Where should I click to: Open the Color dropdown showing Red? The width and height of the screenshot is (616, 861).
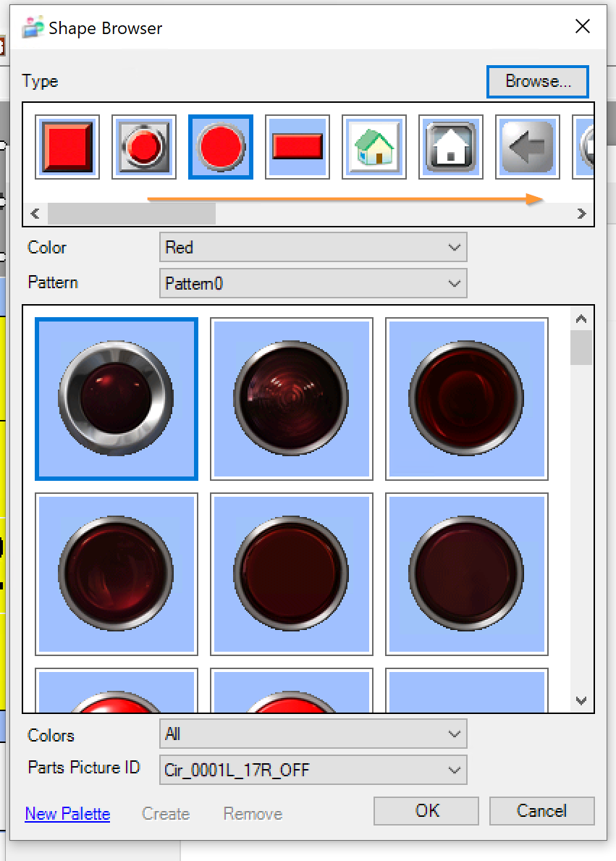tap(313, 248)
